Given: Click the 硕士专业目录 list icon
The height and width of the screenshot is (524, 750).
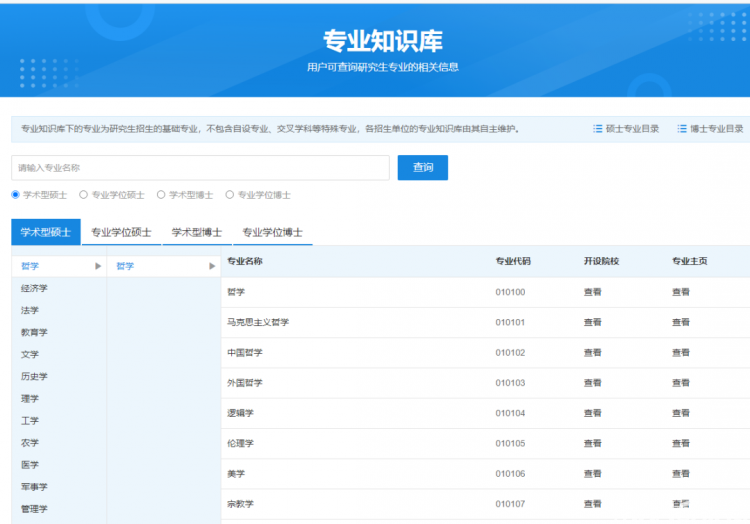Looking at the screenshot, I should coord(597,129).
